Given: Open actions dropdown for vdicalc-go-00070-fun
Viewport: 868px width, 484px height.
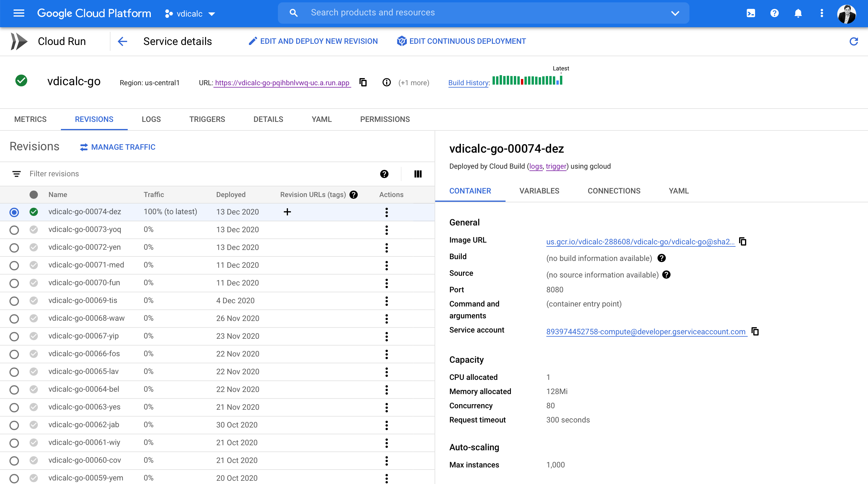Looking at the screenshot, I should (x=386, y=283).
